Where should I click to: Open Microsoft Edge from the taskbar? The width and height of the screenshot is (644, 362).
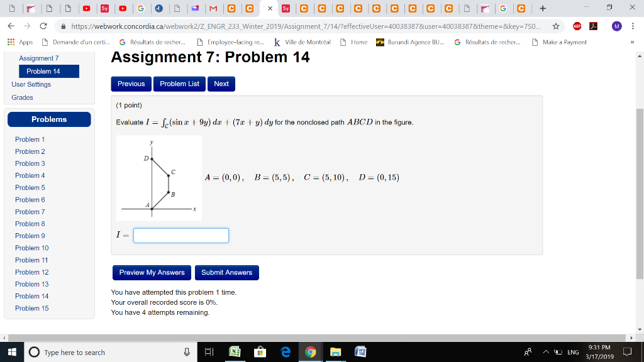[x=286, y=352]
